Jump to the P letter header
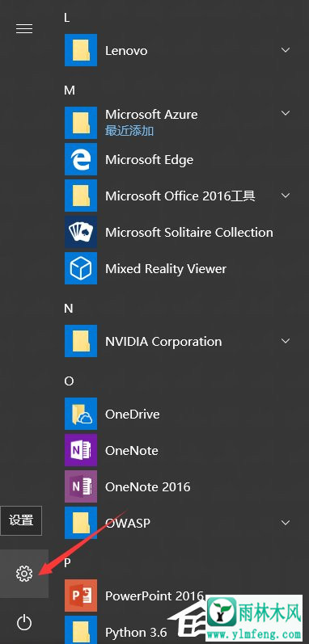Image resolution: width=309 pixels, height=644 pixels. tap(67, 562)
